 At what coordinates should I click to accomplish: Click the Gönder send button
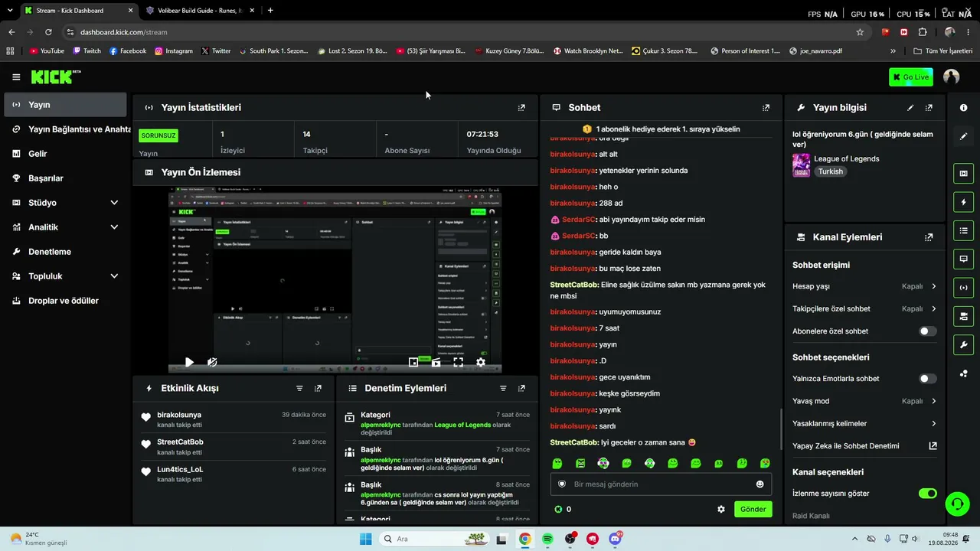pyautogui.click(x=753, y=509)
